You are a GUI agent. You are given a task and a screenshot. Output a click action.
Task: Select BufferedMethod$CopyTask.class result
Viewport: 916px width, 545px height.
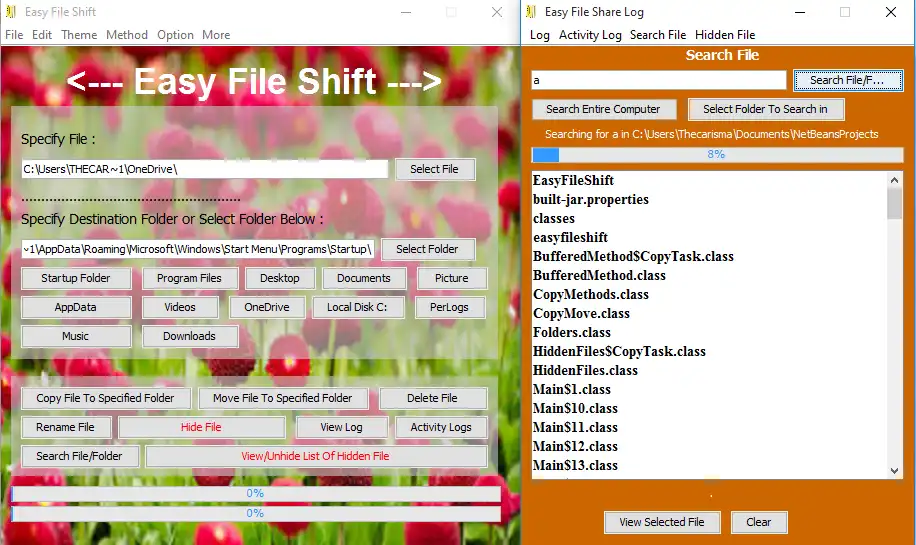633,256
